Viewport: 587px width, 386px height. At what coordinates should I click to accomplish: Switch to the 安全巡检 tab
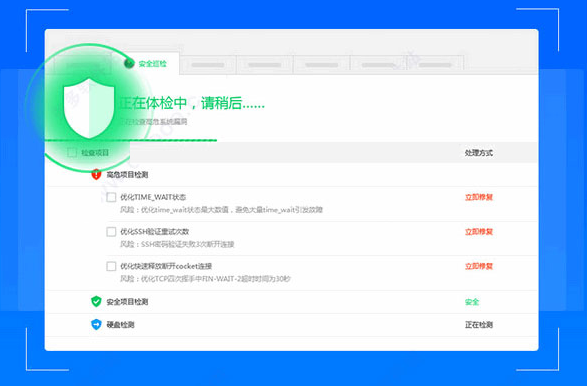coord(151,64)
